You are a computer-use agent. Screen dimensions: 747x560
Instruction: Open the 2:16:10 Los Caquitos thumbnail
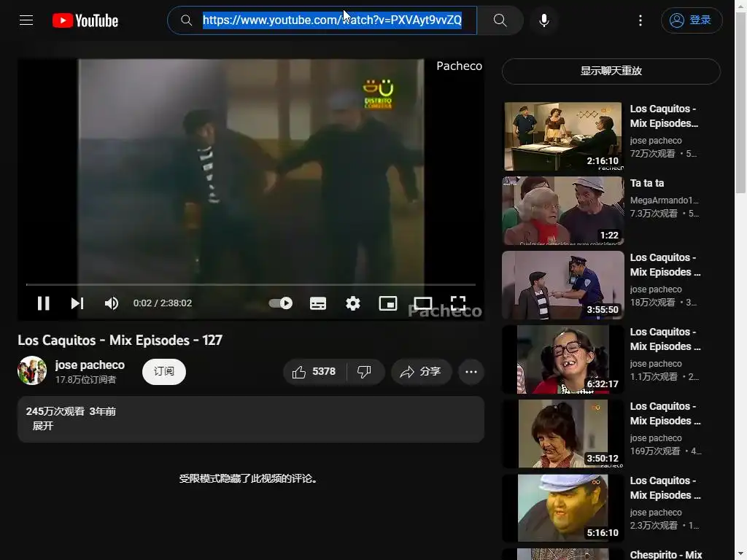562,136
